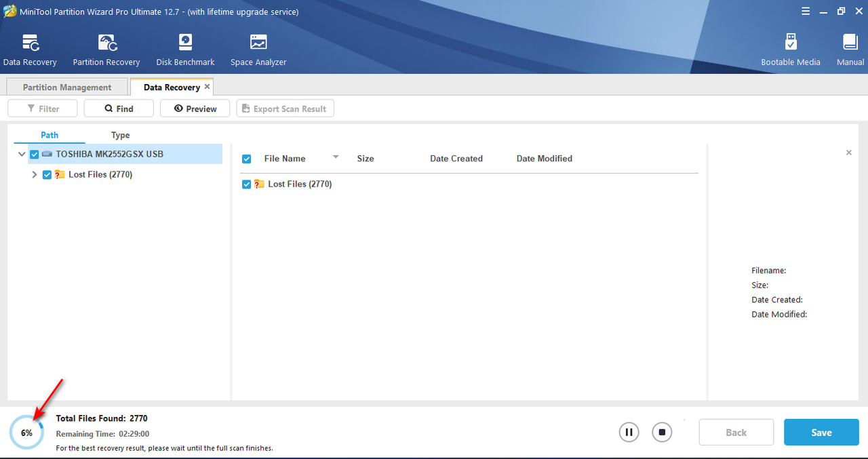Switch to the Path view tab
This screenshot has width=868, height=459.
(x=50, y=135)
